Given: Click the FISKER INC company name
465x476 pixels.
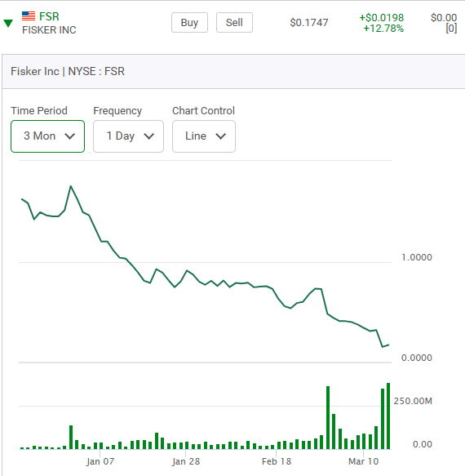Looking at the screenshot, I should pyautogui.click(x=49, y=30).
